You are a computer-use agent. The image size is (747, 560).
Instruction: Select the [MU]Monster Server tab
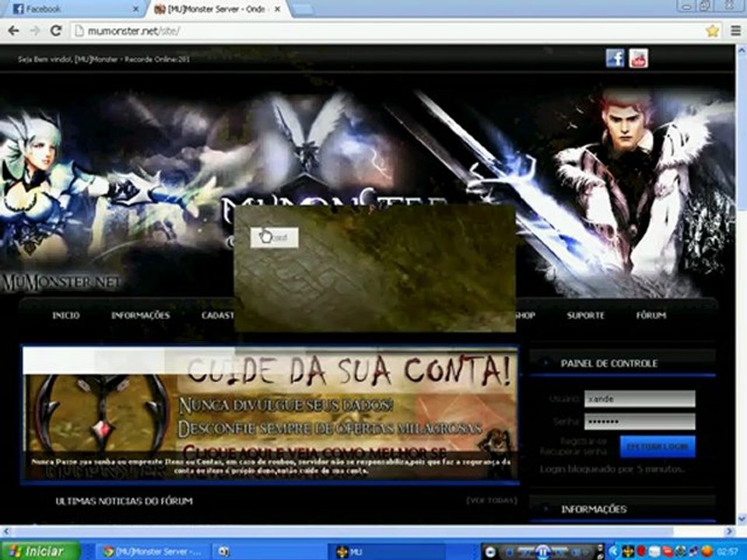coord(217,9)
